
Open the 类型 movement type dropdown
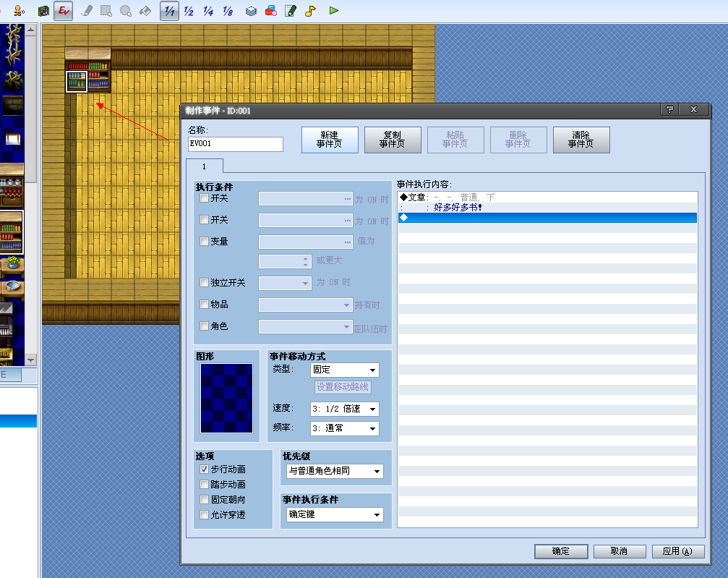[x=345, y=370]
